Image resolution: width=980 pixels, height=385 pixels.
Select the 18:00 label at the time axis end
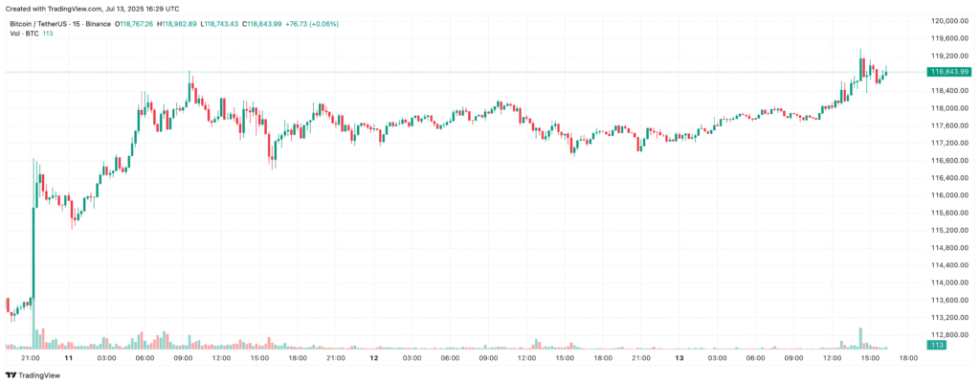908,358
